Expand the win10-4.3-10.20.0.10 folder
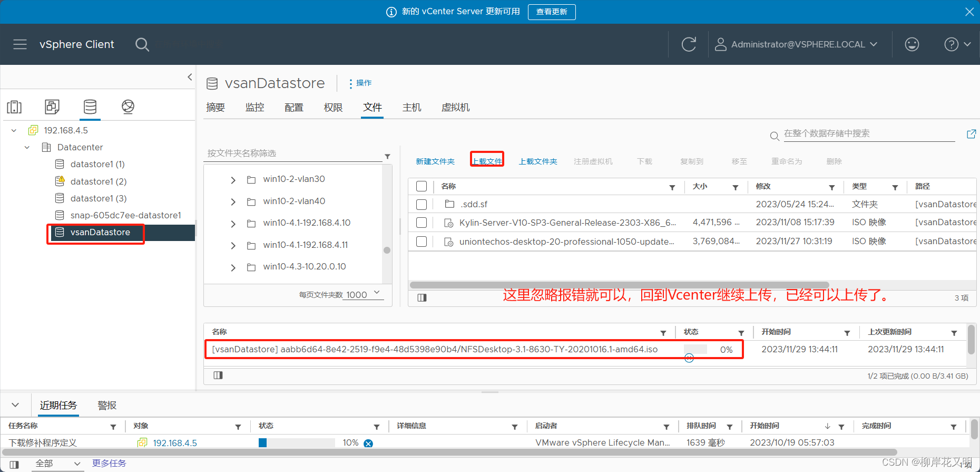This screenshot has width=980, height=472. tap(233, 267)
